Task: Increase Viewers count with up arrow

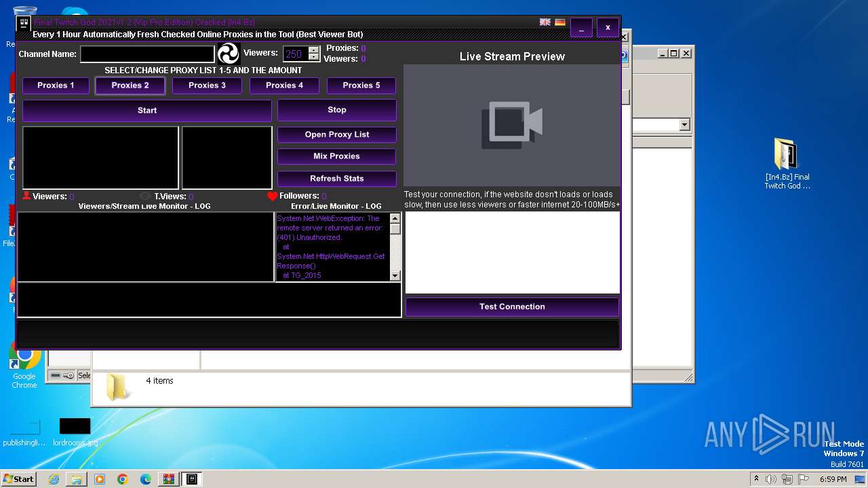Action: pyautogui.click(x=313, y=50)
